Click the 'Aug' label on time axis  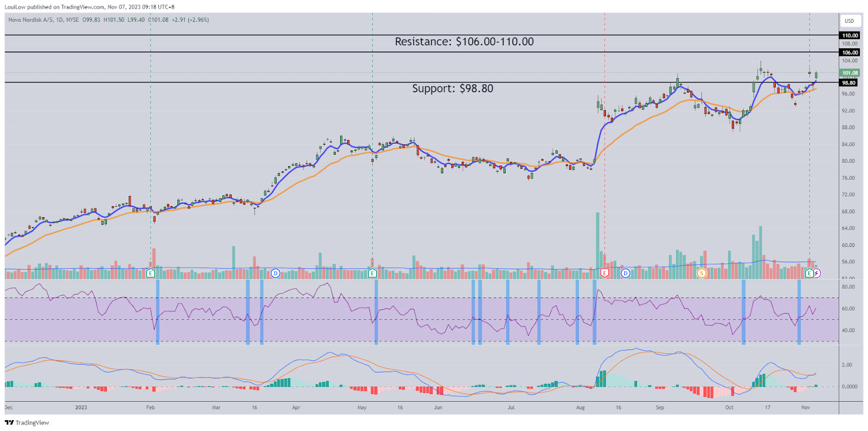(x=580, y=407)
